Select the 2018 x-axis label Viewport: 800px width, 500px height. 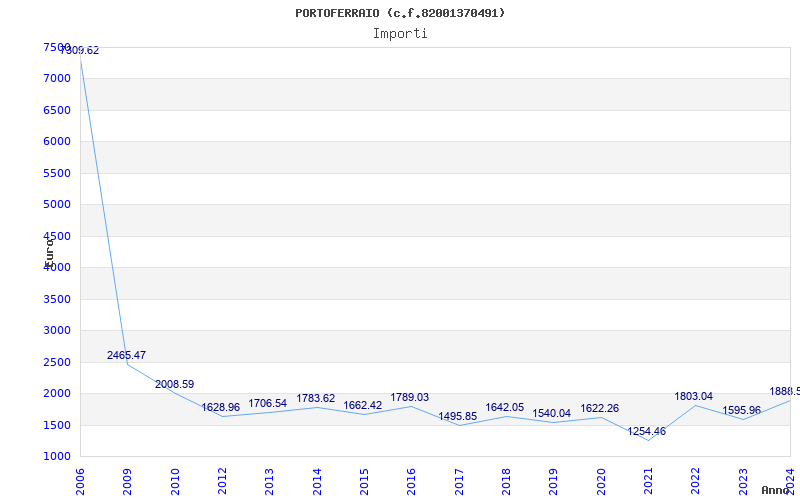[x=506, y=482]
